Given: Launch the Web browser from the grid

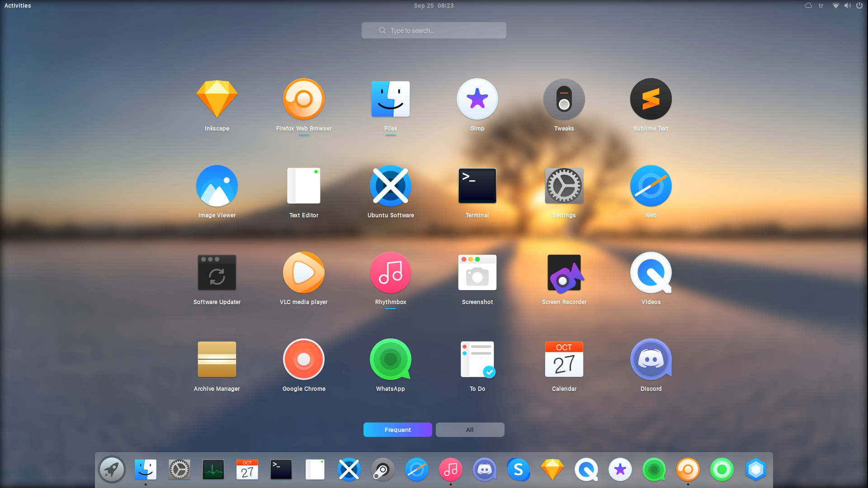Looking at the screenshot, I should tap(651, 186).
